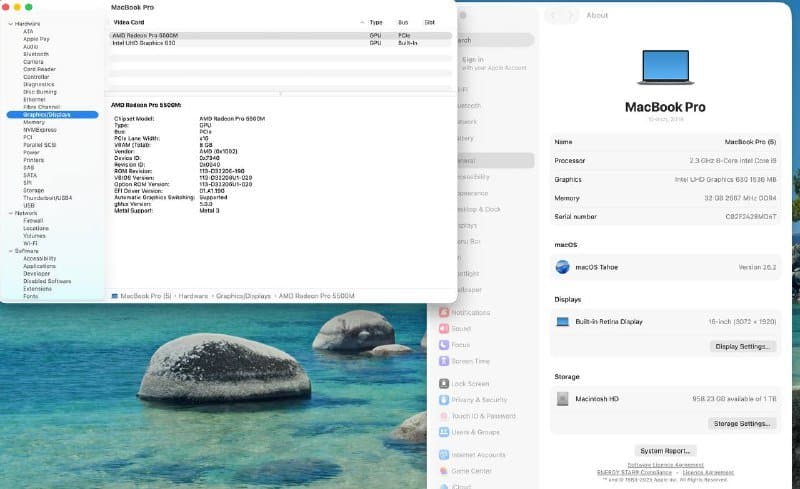Screen dimensions: 800x489
Task: Select Apple Pay in the Hardware list
Action: point(36,39)
